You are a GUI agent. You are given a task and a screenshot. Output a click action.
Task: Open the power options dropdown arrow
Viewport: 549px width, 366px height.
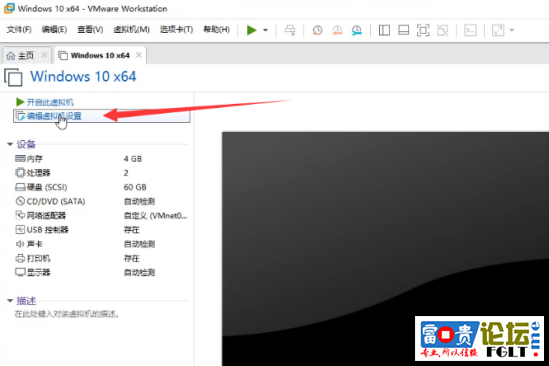[x=265, y=30]
